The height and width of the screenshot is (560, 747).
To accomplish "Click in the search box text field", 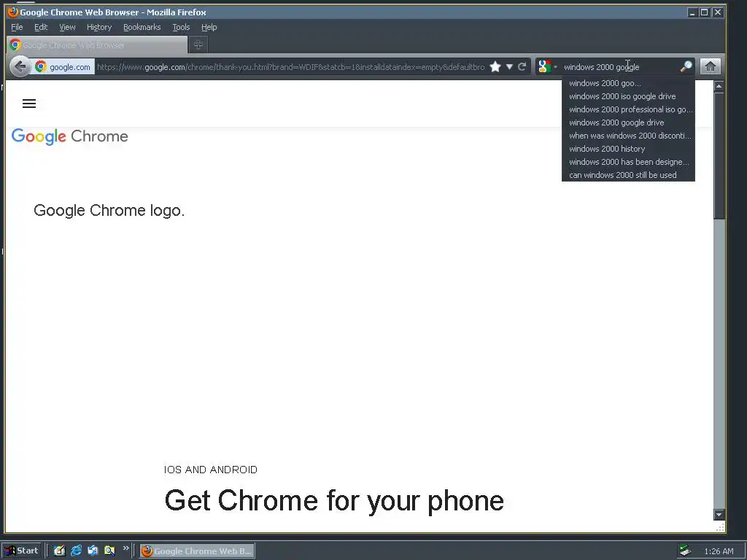I will (x=619, y=66).
